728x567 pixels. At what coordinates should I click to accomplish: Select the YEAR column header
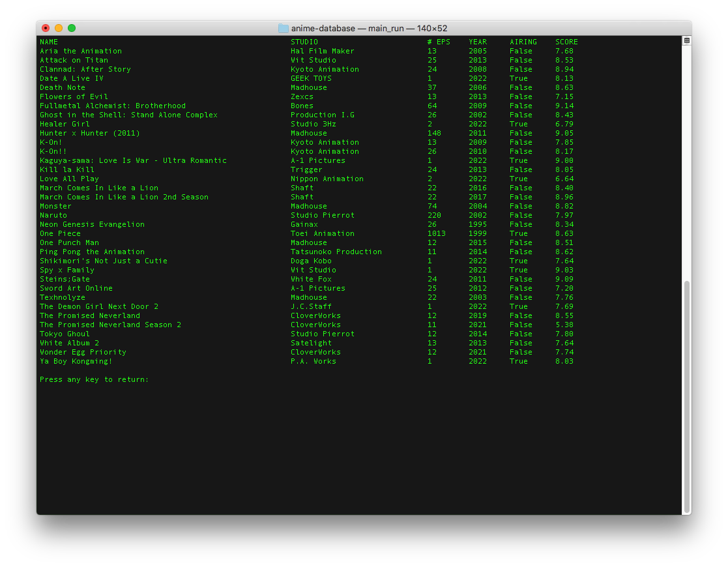pyautogui.click(x=477, y=41)
